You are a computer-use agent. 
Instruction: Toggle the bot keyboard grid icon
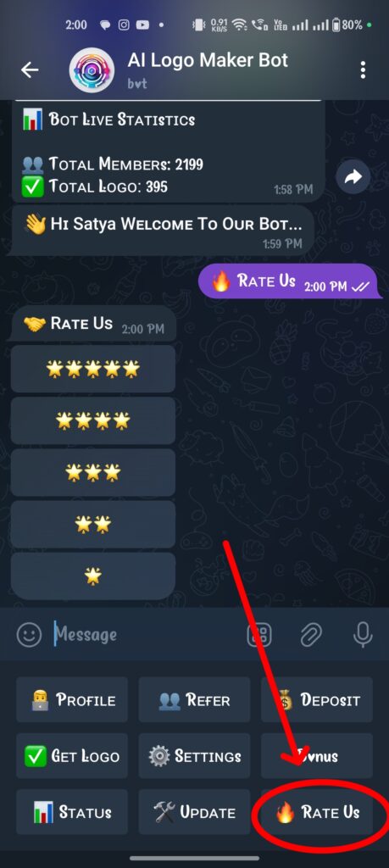[259, 635]
